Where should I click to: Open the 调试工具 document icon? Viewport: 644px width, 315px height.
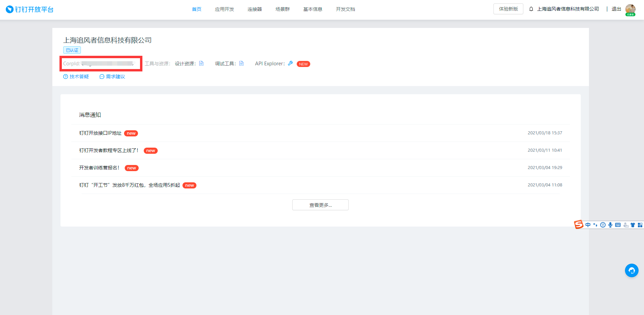click(x=242, y=63)
